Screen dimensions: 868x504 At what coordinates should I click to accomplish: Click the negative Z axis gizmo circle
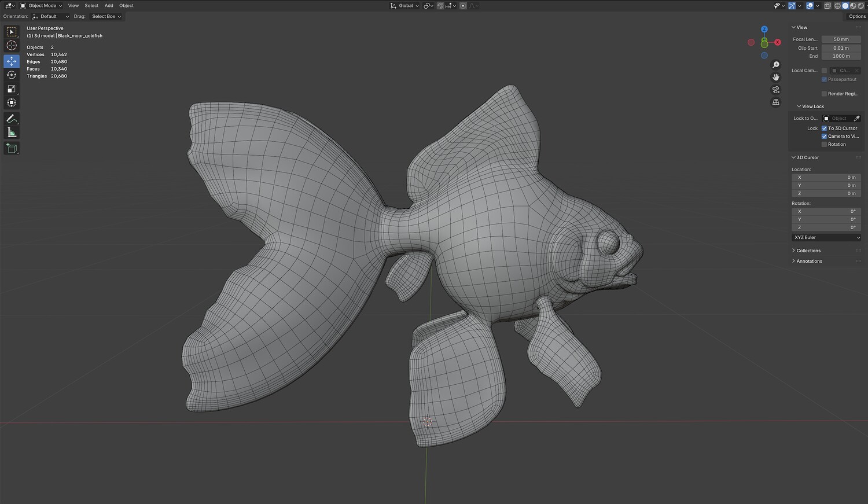point(764,56)
